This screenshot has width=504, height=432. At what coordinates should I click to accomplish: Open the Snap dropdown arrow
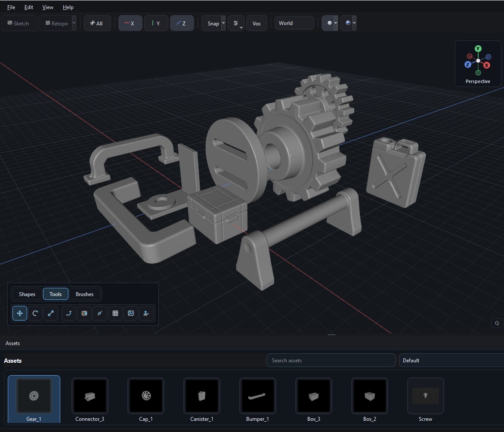223,23
